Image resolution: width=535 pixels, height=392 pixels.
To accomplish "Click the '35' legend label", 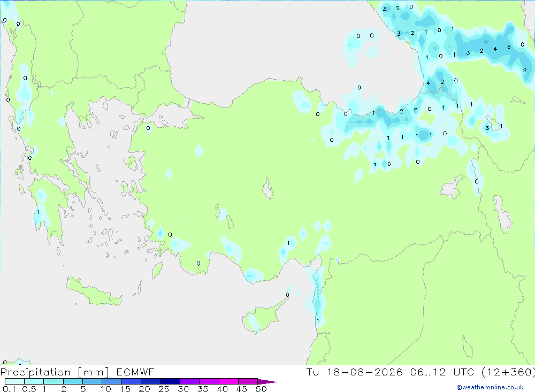I will point(203,389).
